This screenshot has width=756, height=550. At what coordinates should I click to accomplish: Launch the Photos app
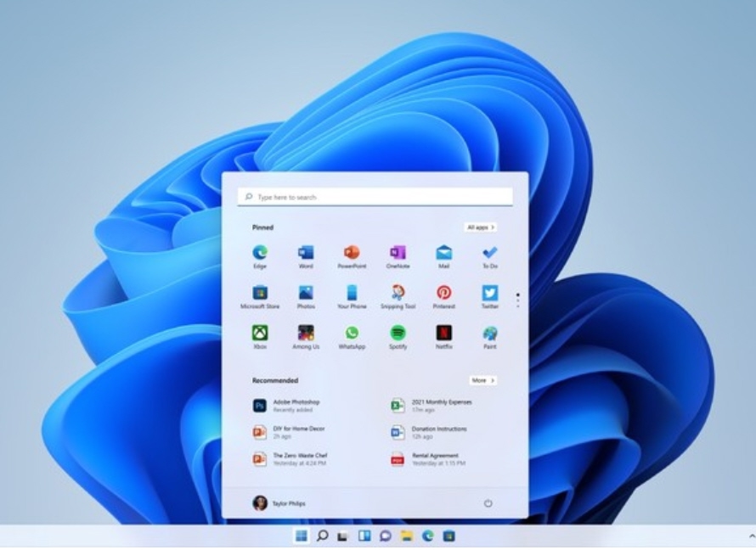pyautogui.click(x=306, y=297)
